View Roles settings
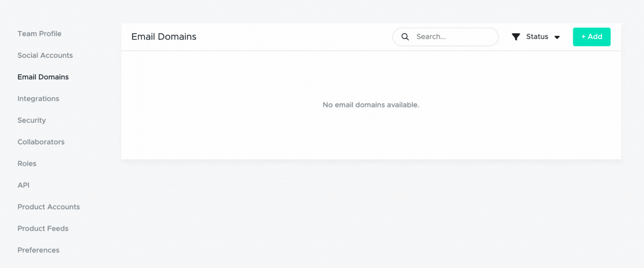This screenshot has height=268, width=644. tap(27, 163)
